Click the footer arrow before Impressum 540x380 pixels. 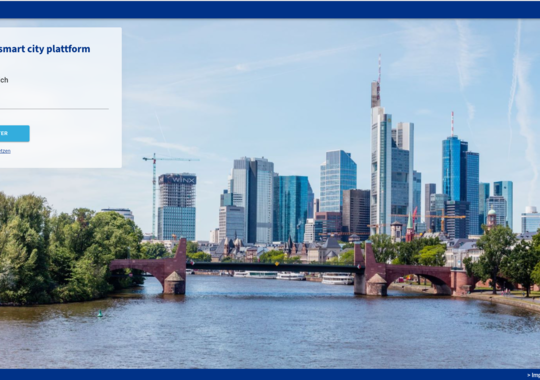529,375
